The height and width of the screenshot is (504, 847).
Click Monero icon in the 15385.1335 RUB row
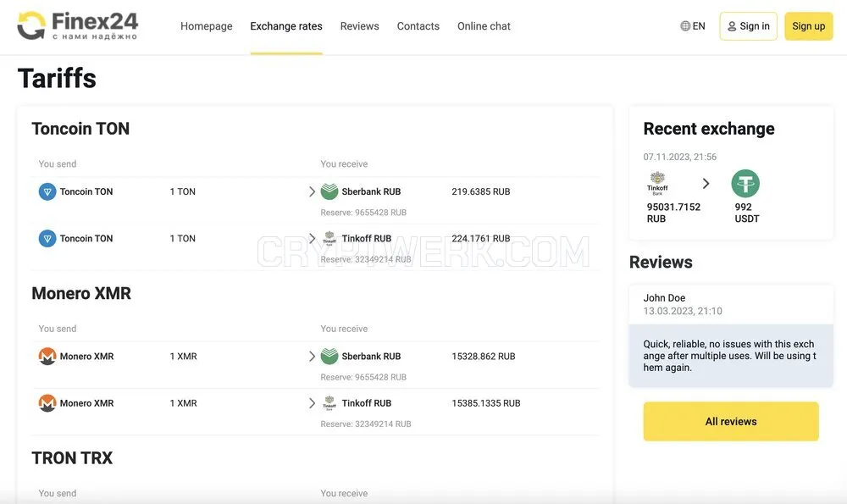[47, 403]
